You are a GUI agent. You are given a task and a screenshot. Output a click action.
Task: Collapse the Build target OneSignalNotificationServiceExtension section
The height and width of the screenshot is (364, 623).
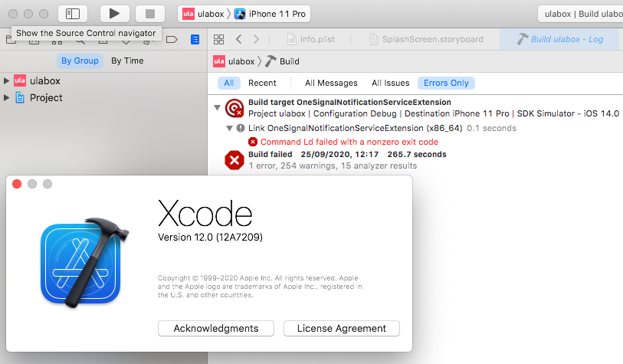(x=218, y=108)
